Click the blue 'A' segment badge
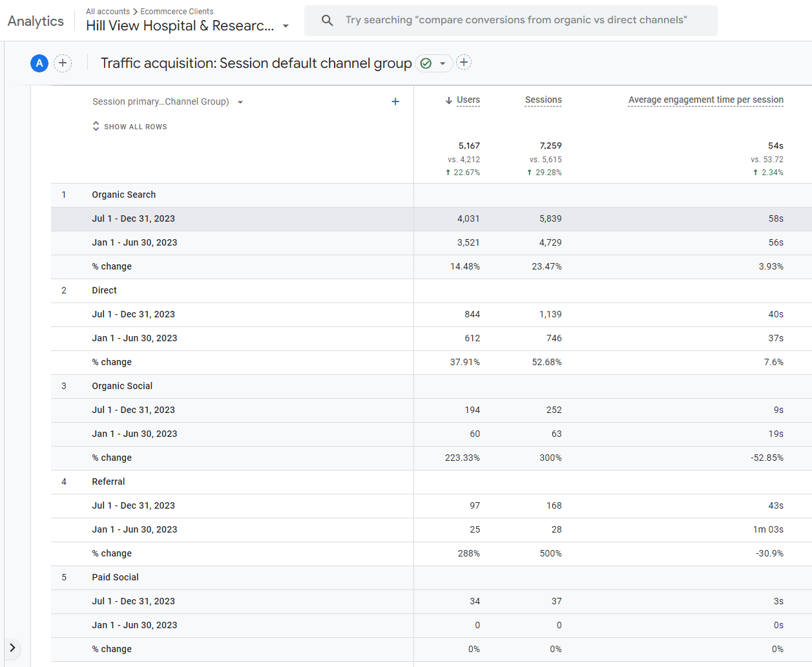812x667 pixels. click(x=39, y=63)
